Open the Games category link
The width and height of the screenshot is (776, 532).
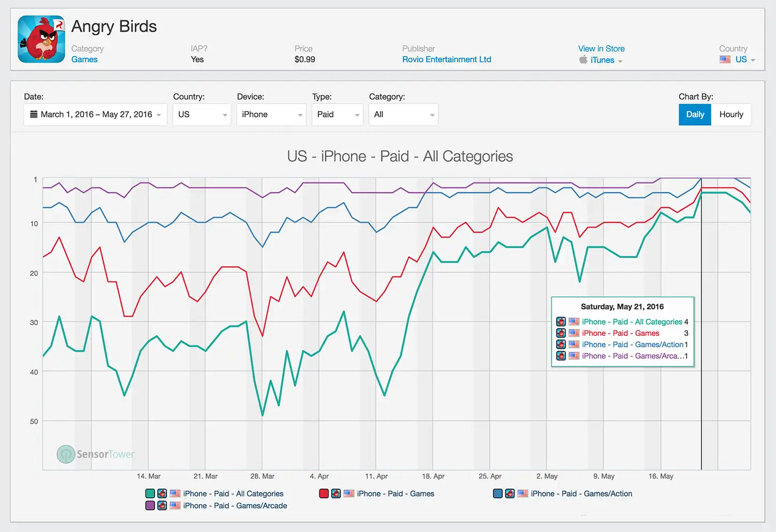[x=85, y=59]
